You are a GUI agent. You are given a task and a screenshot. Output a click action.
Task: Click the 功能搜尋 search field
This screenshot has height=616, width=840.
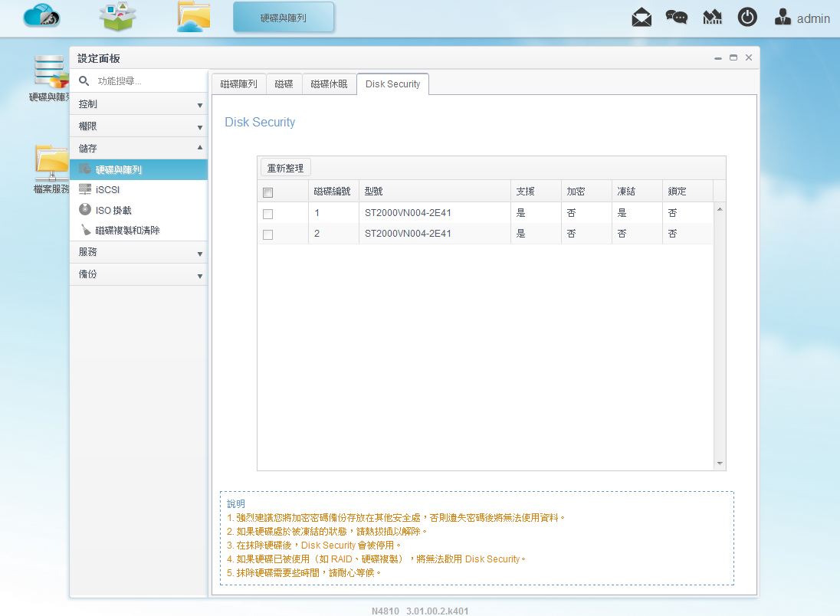(x=149, y=81)
